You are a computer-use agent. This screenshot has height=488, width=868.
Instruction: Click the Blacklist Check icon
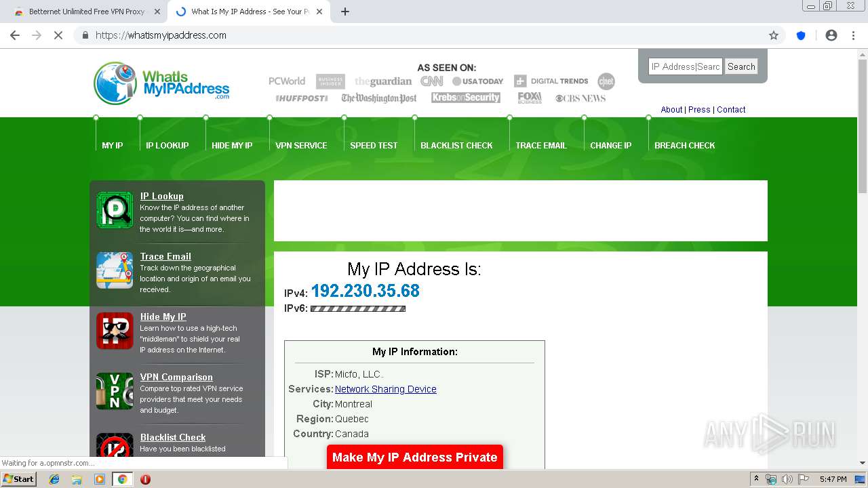(x=115, y=445)
